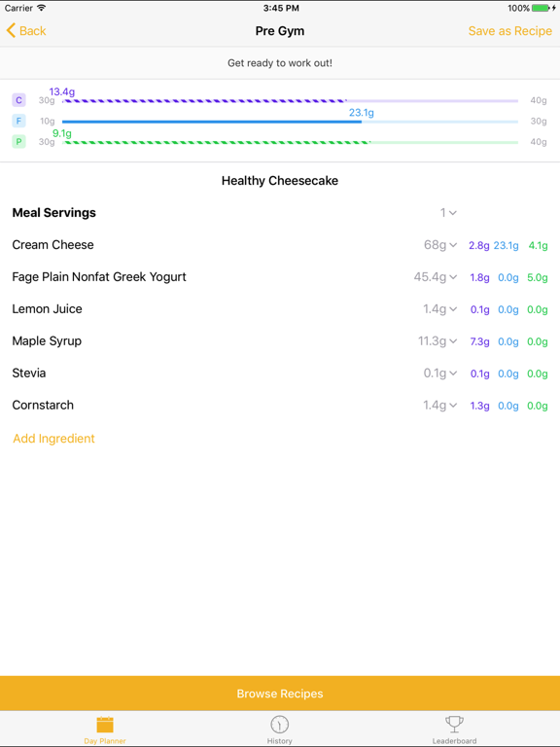560x747 pixels.
Task: Open the History clock icon
Action: 280,725
